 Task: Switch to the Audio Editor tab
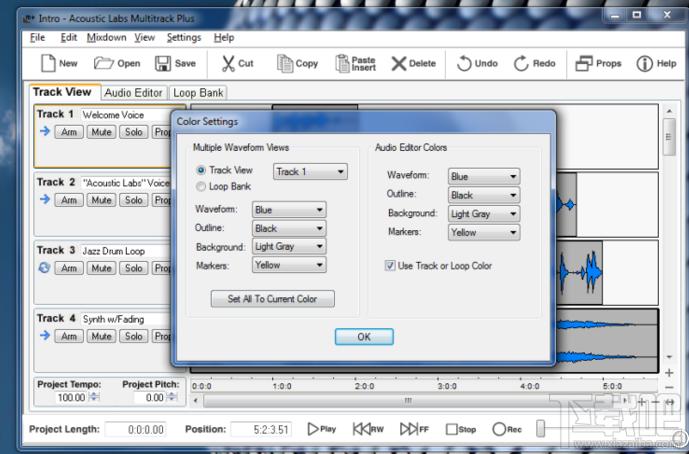click(134, 93)
